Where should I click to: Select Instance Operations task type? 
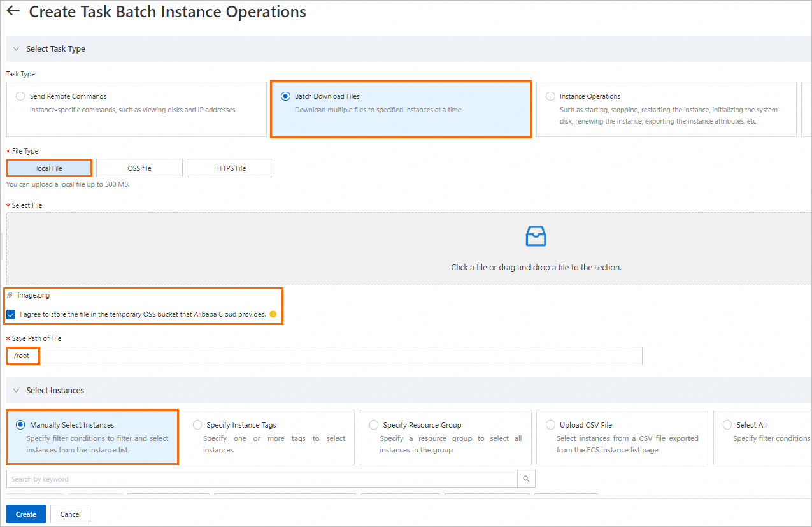(550, 97)
